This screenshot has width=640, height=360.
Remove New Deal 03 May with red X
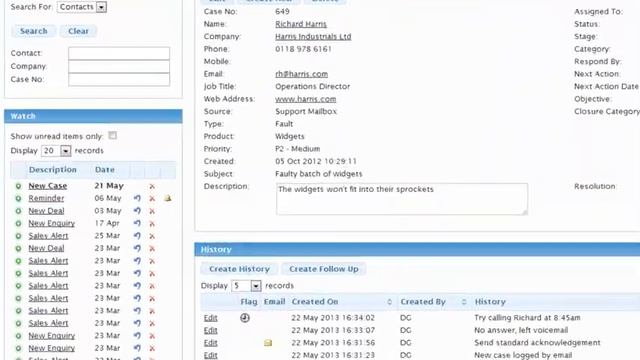[x=152, y=211]
